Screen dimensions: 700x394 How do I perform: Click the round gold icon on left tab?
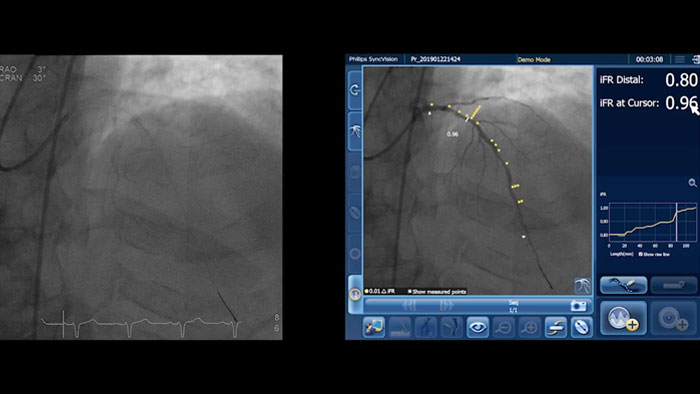click(355, 294)
